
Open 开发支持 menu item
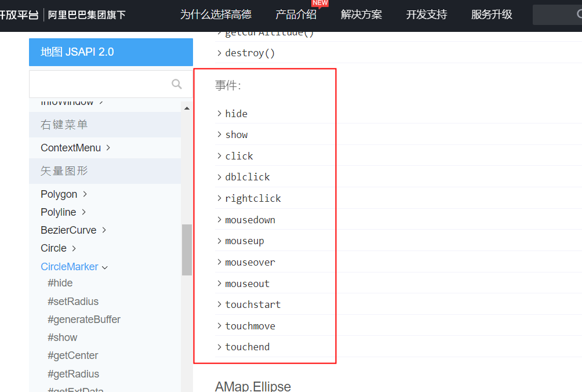(427, 14)
